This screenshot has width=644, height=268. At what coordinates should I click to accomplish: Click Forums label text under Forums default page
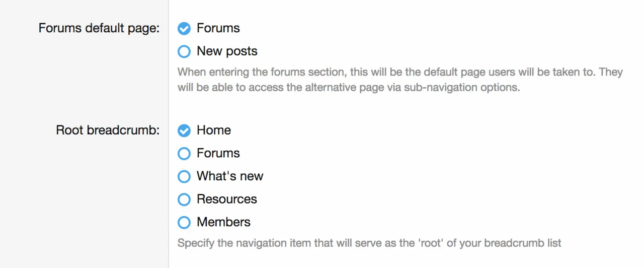click(218, 28)
